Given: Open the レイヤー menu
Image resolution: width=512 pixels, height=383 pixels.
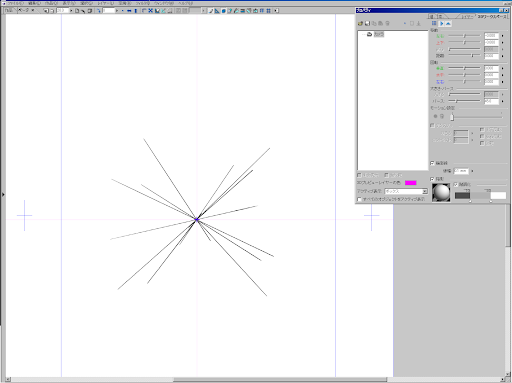Looking at the screenshot, I should 106,3.
